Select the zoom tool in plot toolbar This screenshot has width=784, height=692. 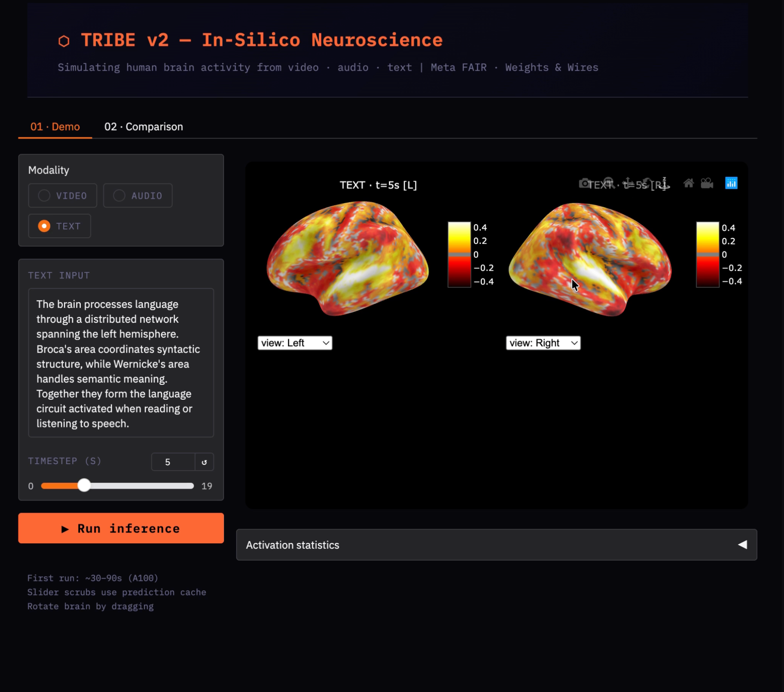point(608,182)
